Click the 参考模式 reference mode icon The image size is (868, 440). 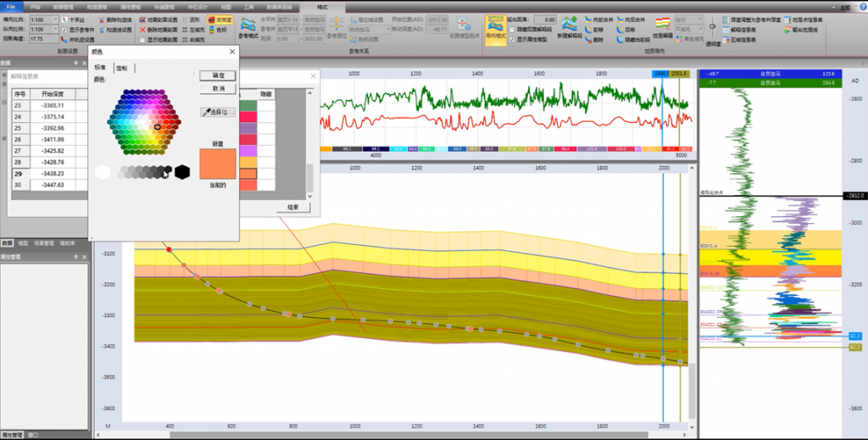click(x=248, y=25)
